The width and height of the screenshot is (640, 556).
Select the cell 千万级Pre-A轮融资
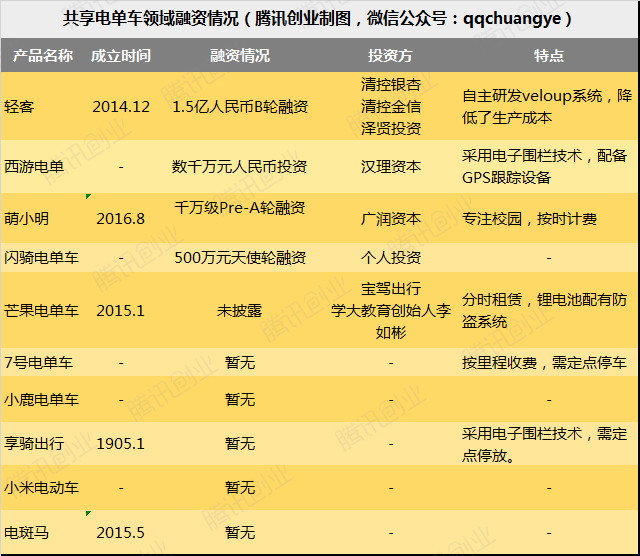[x=240, y=208]
